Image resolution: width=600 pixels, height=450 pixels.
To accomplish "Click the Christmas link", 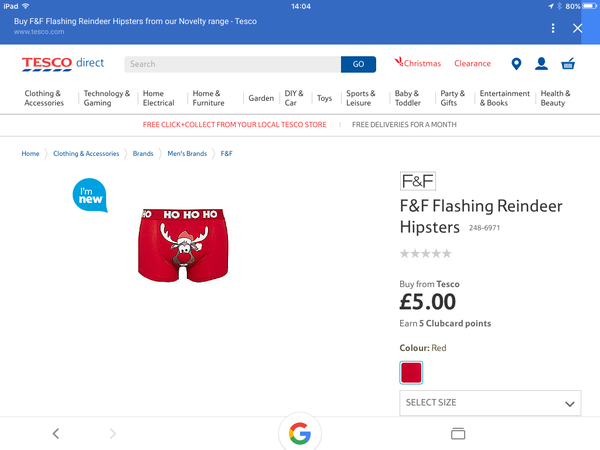I will (x=417, y=63).
